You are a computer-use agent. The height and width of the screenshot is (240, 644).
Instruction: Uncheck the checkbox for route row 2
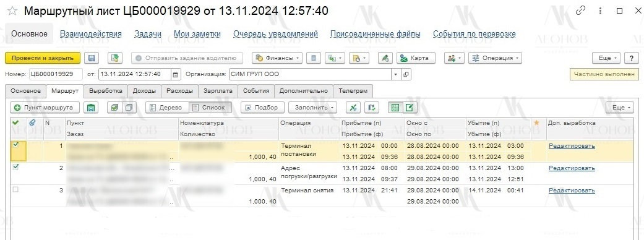pos(16,167)
